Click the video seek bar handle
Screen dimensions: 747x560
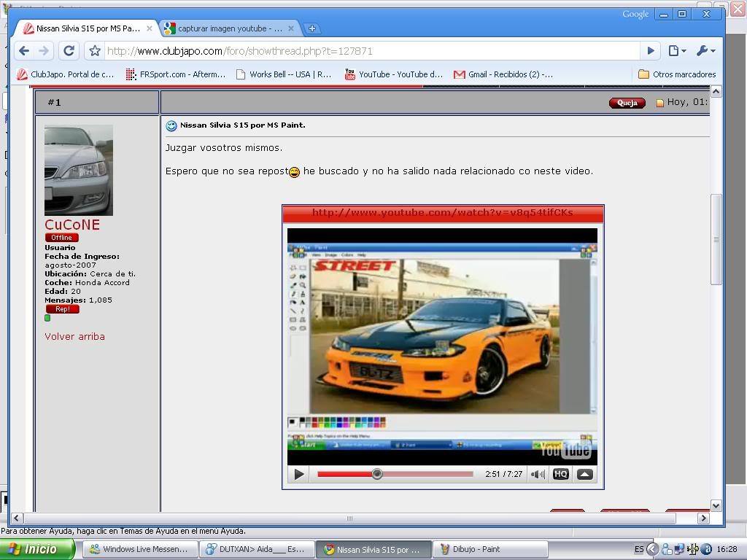pyautogui.click(x=377, y=474)
